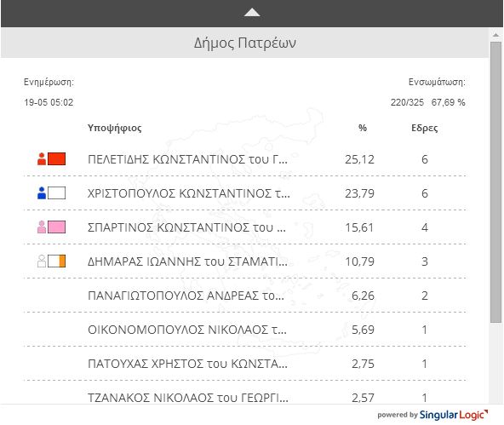The image size is (504, 425).
Task: Click the 2,75 percentage value
Action: point(363,364)
